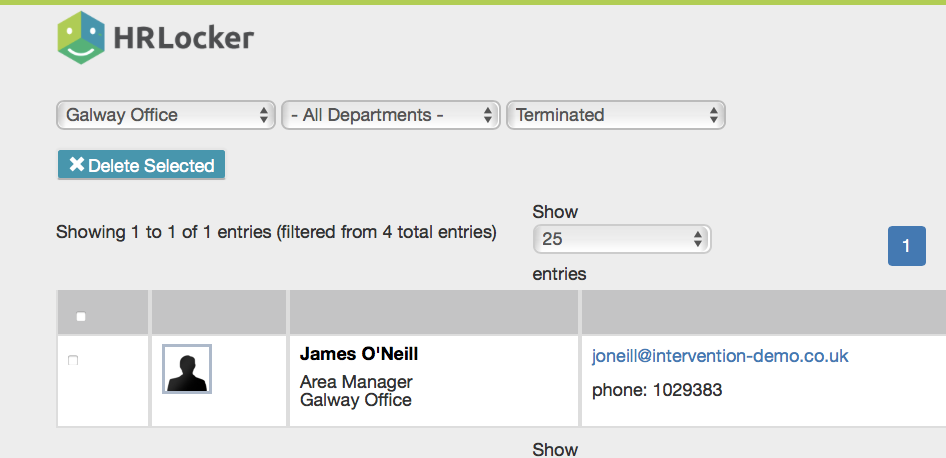Click the Area Manager job title
The height and width of the screenshot is (458, 946).
click(356, 382)
